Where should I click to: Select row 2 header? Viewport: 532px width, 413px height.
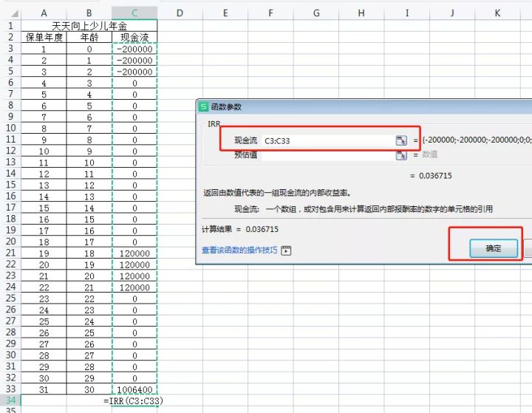point(10,37)
